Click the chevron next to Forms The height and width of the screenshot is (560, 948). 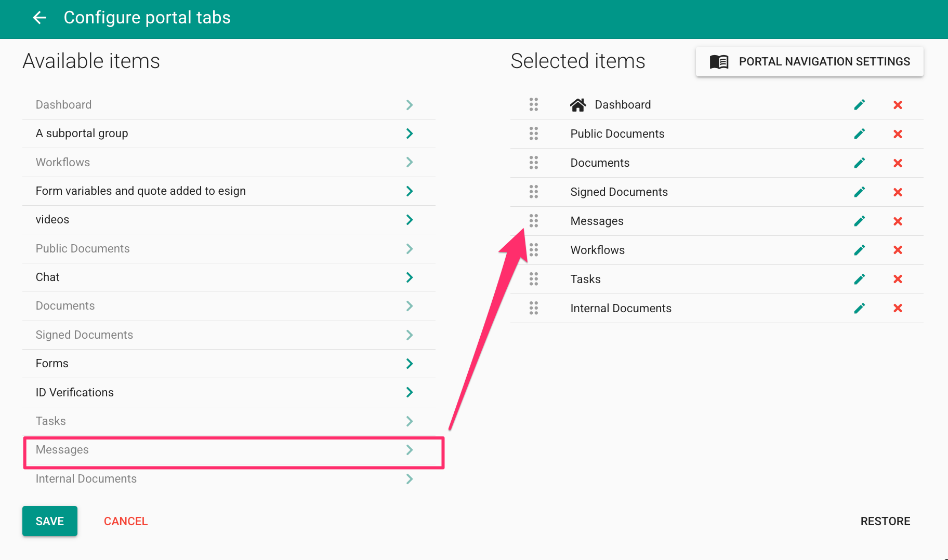pyautogui.click(x=409, y=364)
